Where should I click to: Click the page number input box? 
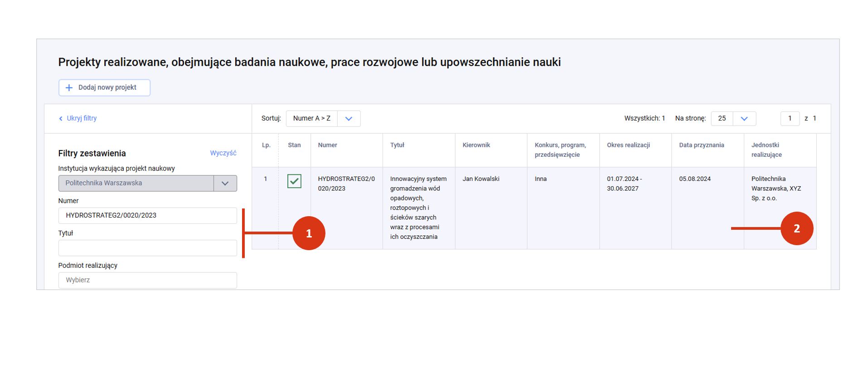coord(790,119)
